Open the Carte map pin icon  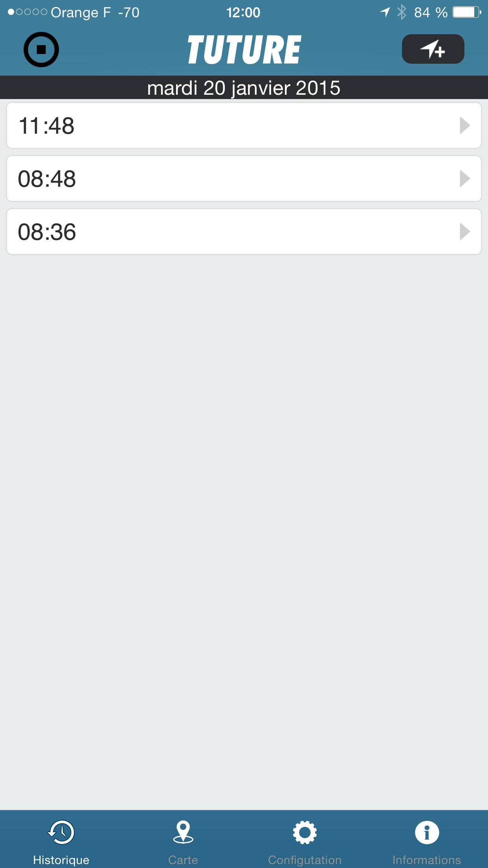[x=183, y=832]
